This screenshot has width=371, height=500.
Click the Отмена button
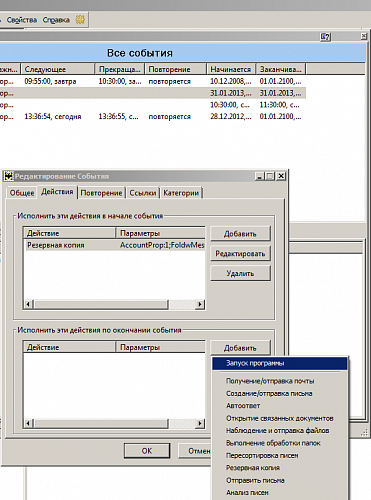pyautogui.click(x=195, y=451)
